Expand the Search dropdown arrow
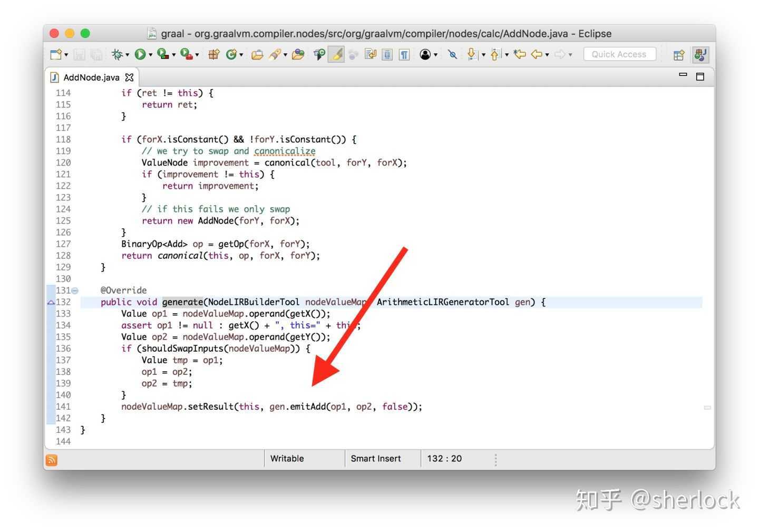Image resolution: width=759 pixels, height=532 pixels. [x=285, y=55]
